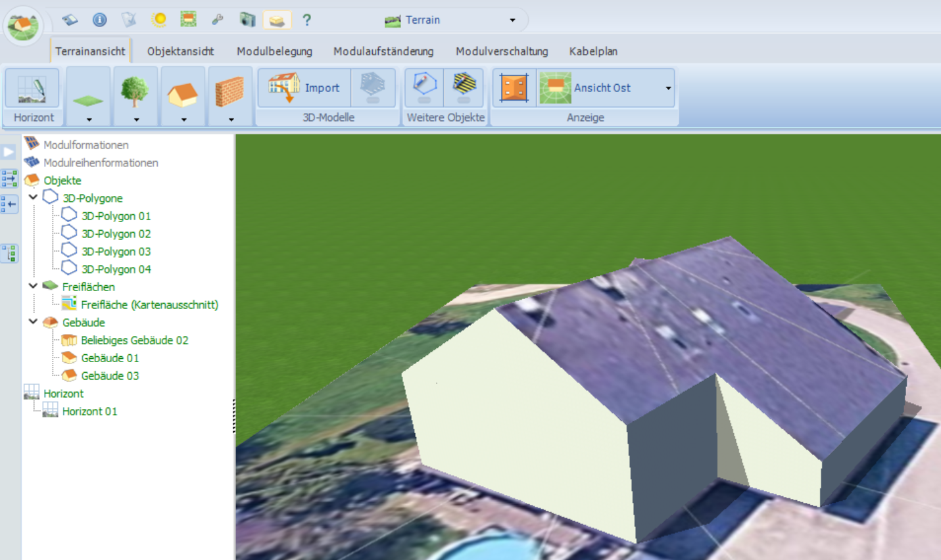Collapse the 3D-Polygone tree node
This screenshot has width=941, height=560.
tap(33, 197)
